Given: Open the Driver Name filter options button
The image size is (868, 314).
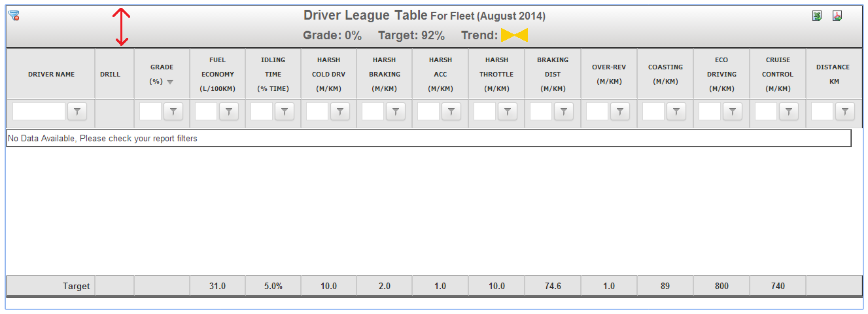Looking at the screenshot, I should [77, 112].
